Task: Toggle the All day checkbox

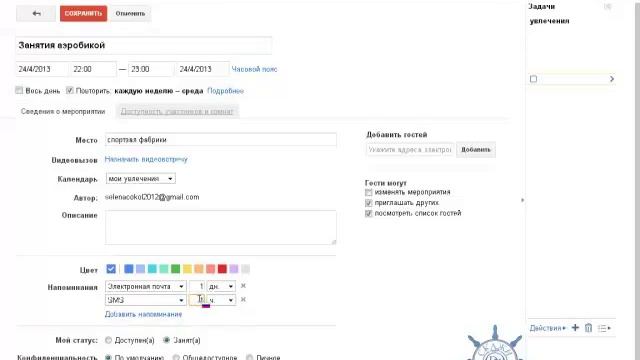Action: (x=19, y=90)
